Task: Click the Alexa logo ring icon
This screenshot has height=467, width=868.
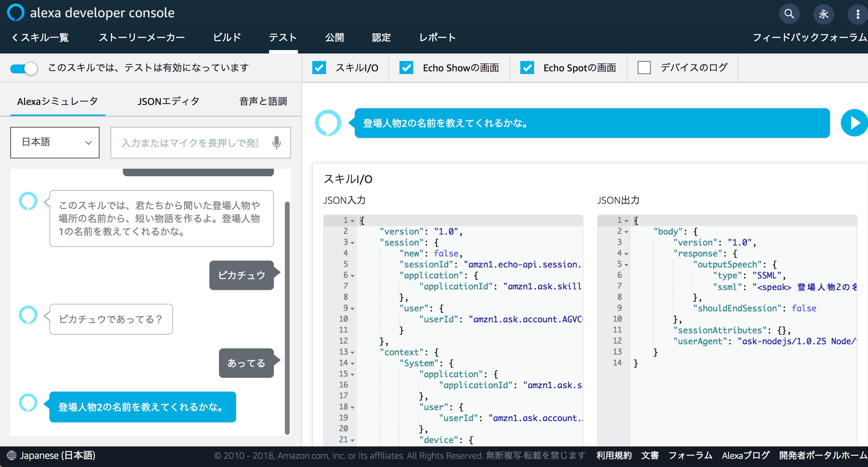Action: pyautogui.click(x=16, y=13)
